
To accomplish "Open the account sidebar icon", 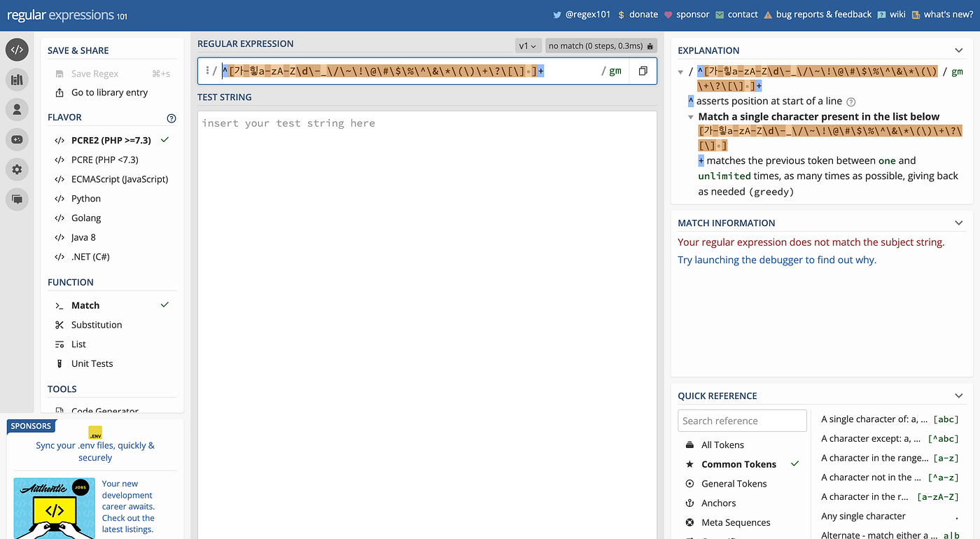I will pyautogui.click(x=17, y=109).
